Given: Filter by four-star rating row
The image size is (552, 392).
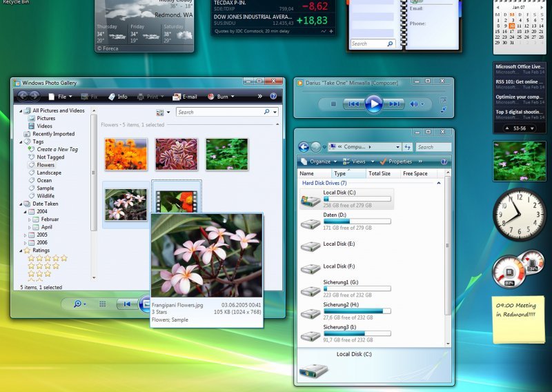Looking at the screenshot, I should 43,266.
